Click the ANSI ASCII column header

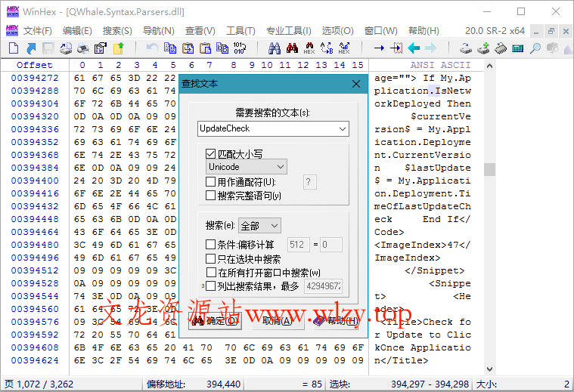point(440,65)
